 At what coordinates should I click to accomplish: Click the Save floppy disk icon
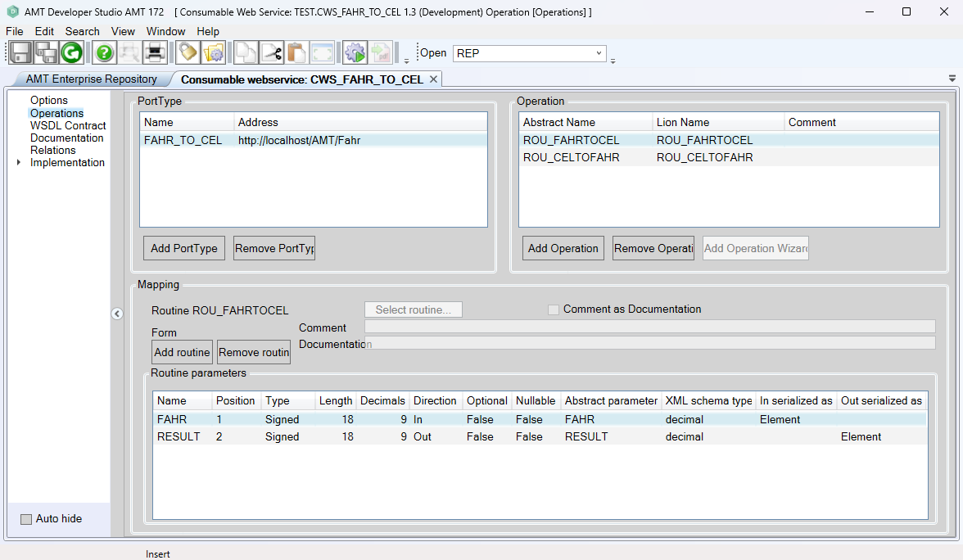point(20,52)
